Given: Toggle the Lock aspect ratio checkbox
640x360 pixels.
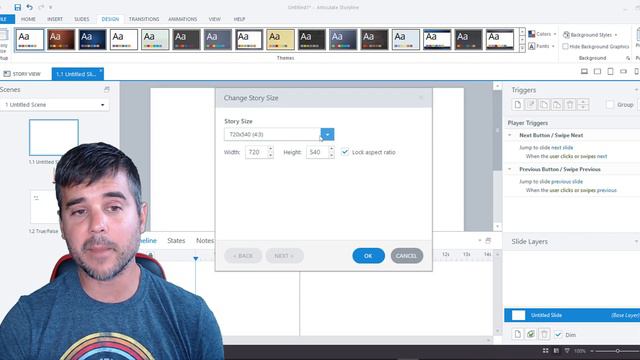Looking at the screenshot, I should point(345,152).
